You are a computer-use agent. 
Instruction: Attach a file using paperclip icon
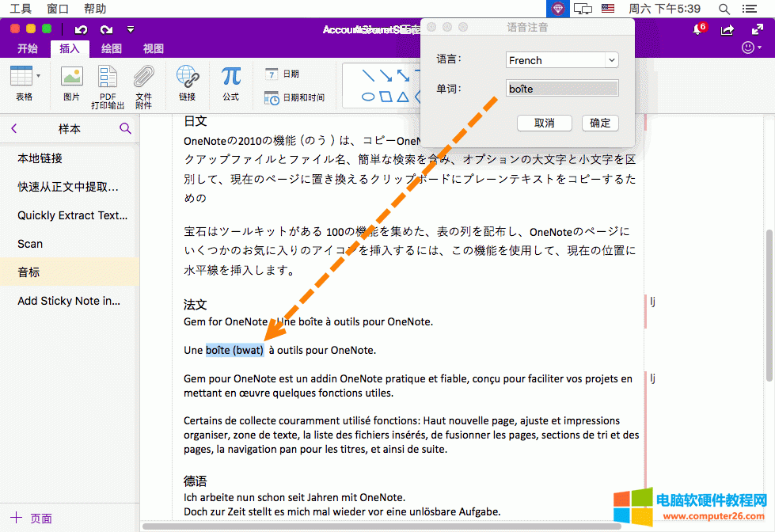click(143, 78)
